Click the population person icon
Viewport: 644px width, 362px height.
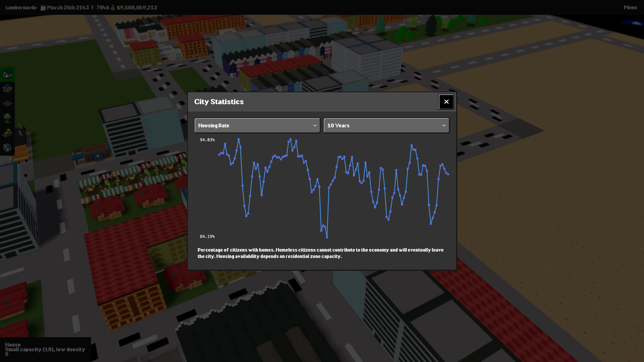[93, 7]
